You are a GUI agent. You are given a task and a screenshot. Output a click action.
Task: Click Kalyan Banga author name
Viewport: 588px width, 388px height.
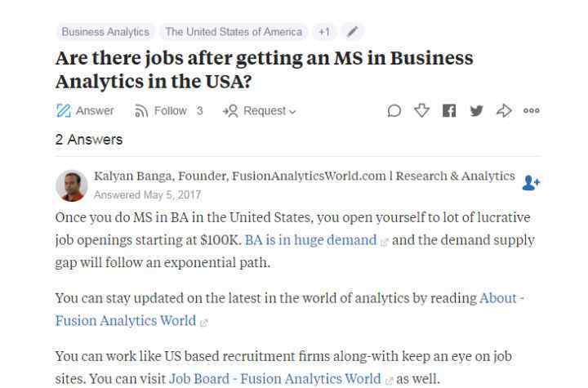click(x=132, y=176)
